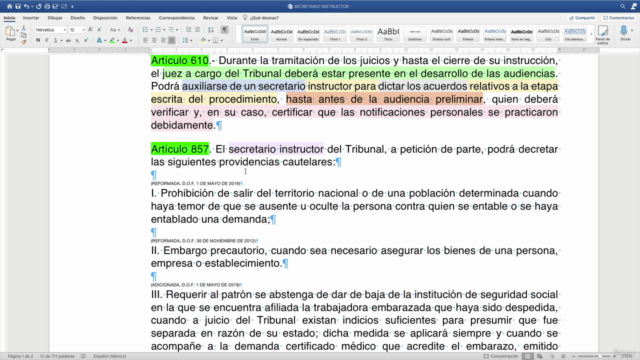Increase font size with the larger A

click(91, 30)
